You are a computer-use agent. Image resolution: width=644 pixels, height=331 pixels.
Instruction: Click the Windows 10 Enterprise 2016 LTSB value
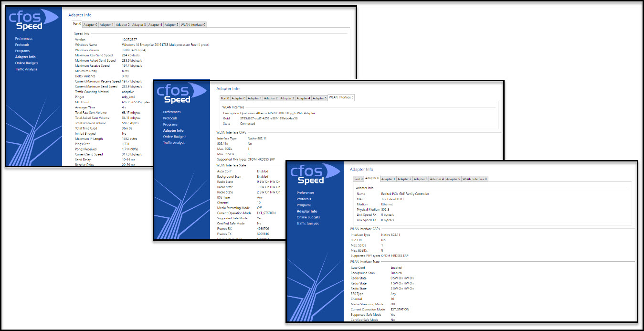click(165, 44)
